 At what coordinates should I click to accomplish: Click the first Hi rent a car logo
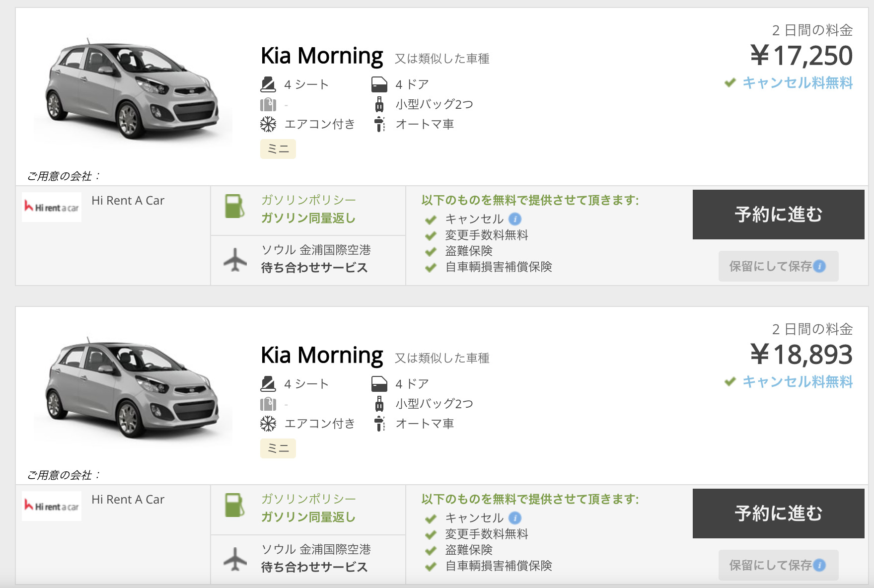(x=52, y=207)
